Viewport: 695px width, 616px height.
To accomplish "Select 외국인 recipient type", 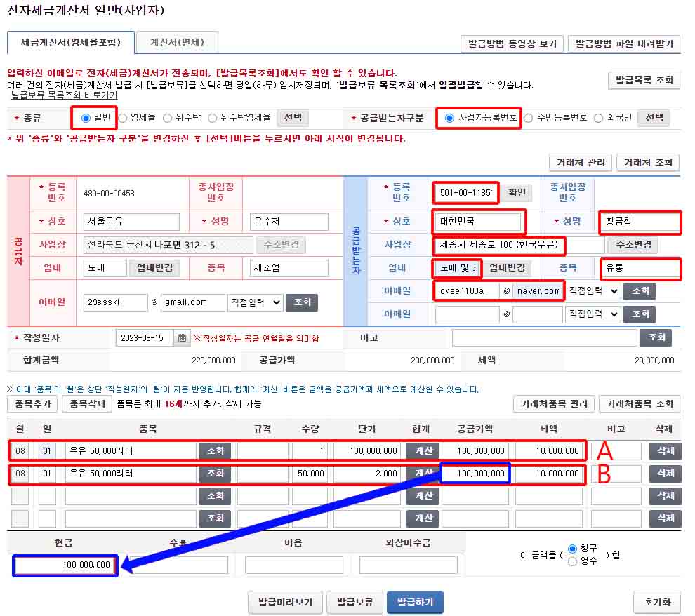I will pos(598,118).
